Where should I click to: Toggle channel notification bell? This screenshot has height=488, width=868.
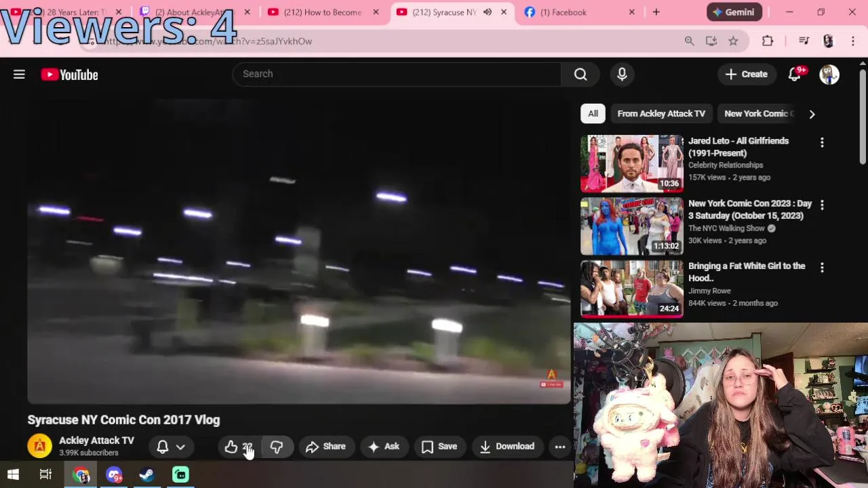click(x=163, y=447)
